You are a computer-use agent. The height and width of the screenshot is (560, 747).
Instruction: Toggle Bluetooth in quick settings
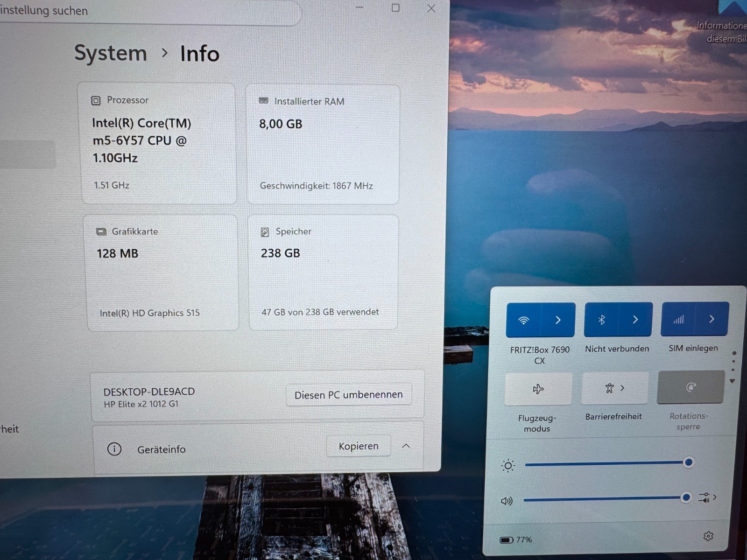click(x=601, y=320)
